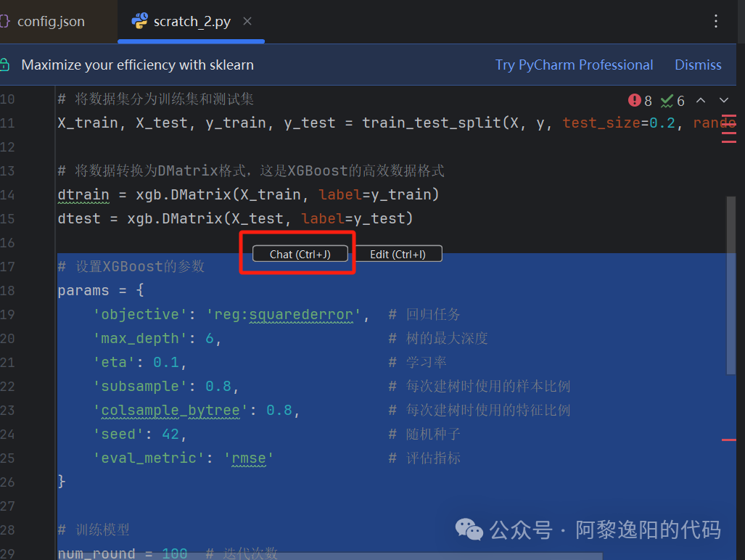The image size is (745, 560).
Task: Click the red error stripe mark near line 25
Action: (x=729, y=440)
